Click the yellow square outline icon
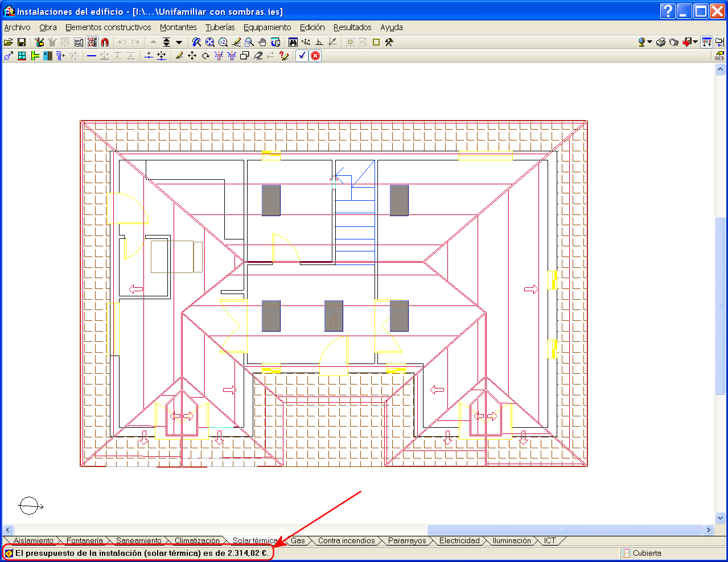This screenshot has width=728, height=562. tap(376, 42)
